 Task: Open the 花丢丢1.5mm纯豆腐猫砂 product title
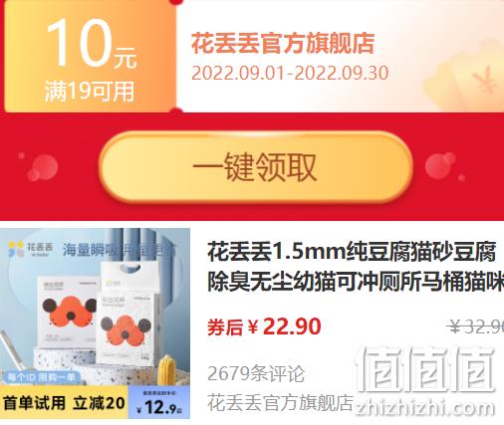[x=356, y=267]
